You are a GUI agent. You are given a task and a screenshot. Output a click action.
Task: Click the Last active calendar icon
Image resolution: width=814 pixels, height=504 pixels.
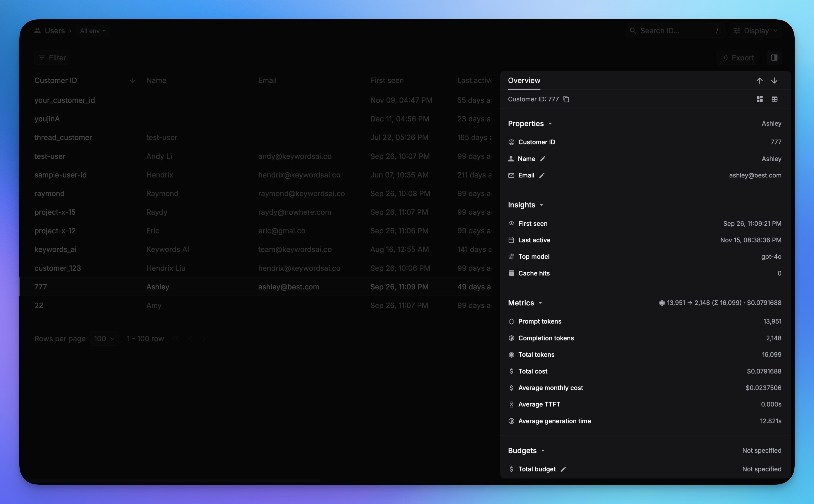pyautogui.click(x=511, y=240)
